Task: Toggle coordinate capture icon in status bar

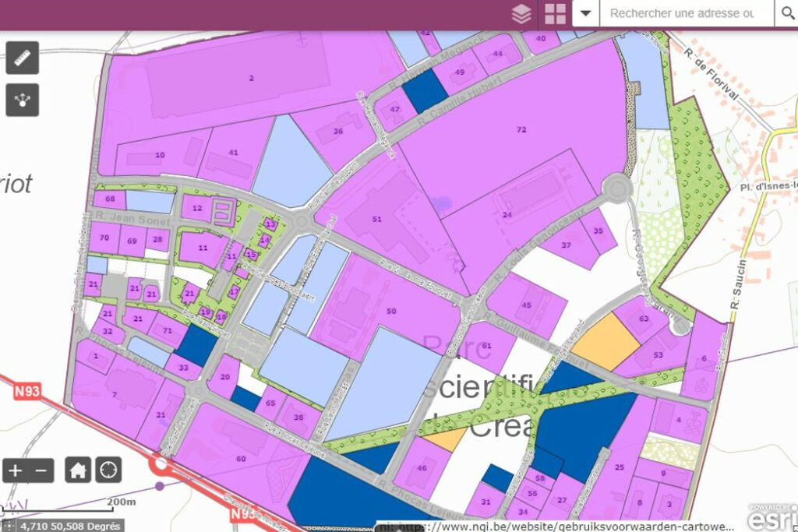Action: coord(8,526)
